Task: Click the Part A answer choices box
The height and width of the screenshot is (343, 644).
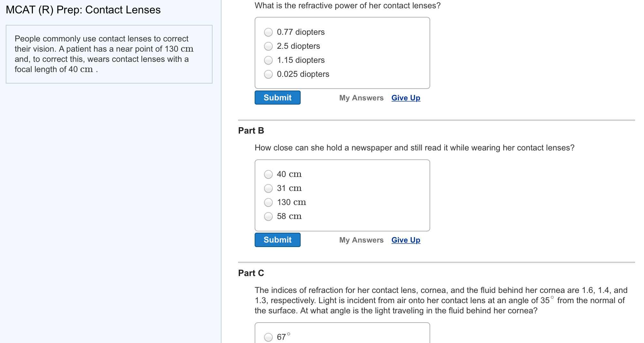Action: 342,53
